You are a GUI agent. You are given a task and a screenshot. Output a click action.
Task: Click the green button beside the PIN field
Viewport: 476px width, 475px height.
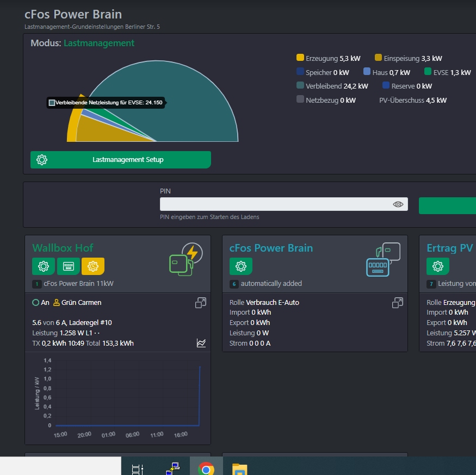tap(448, 205)
